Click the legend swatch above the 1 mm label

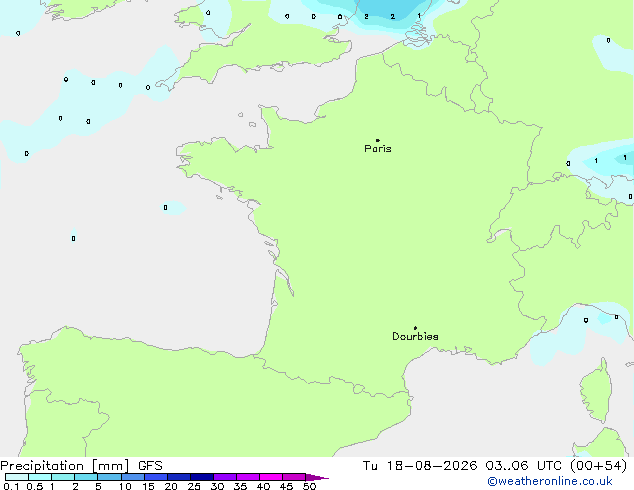click(63, 477)
